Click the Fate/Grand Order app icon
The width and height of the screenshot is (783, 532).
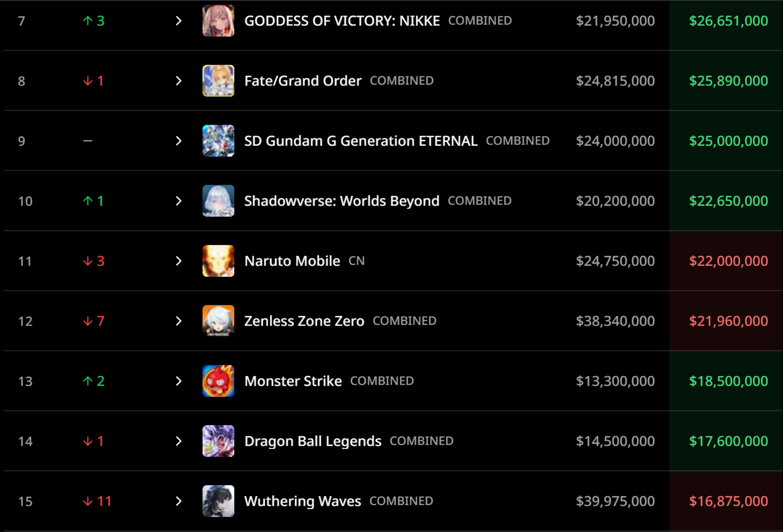pos(218,81)
